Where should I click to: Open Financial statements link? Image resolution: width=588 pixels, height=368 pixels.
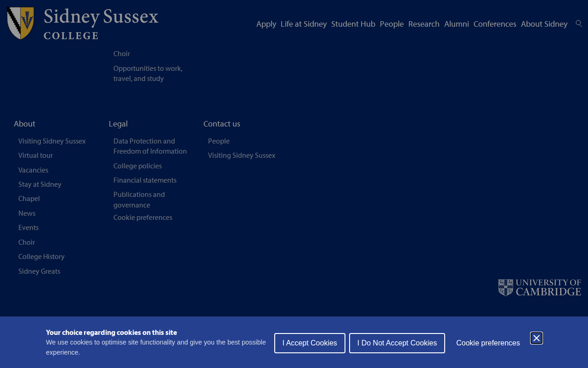point(145,180)
